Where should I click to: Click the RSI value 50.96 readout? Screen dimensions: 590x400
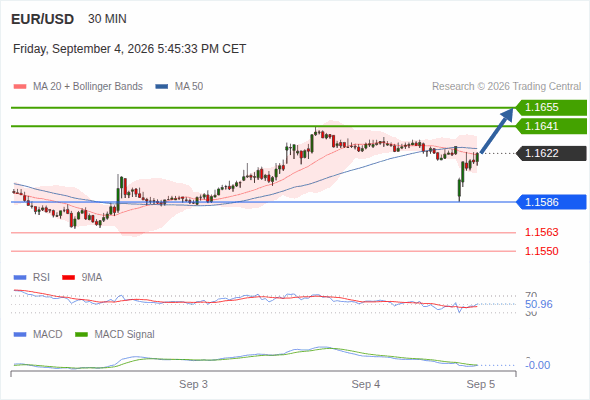coord(539,304)
